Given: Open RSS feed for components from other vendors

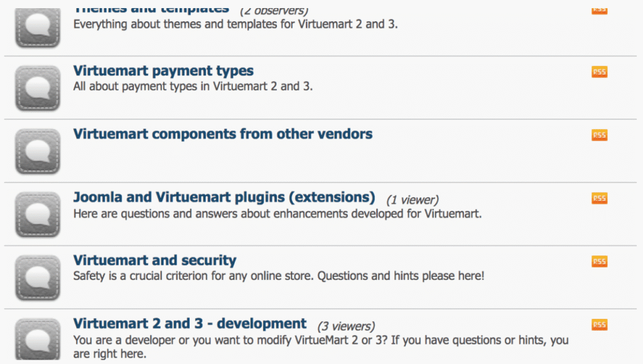Looking at the screenshot, I should [x=599, y=135].
